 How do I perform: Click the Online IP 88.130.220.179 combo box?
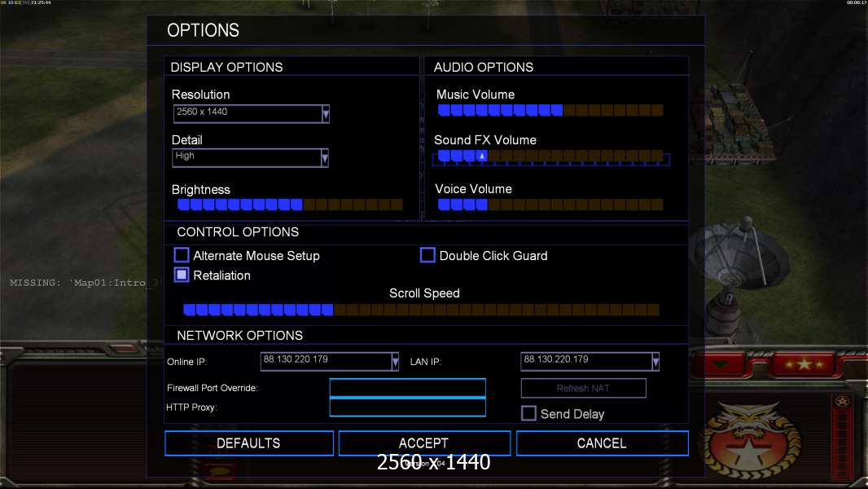click(x=330, y=362)
